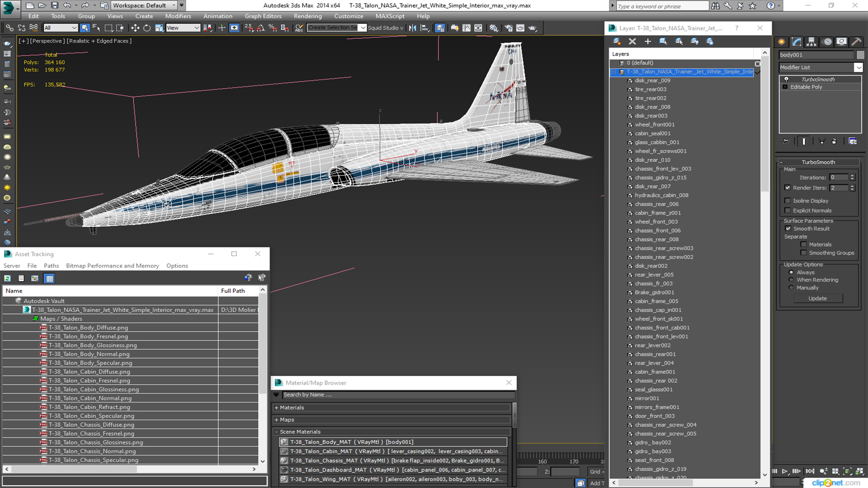Expand the Editable Poly stack entry
The height and width of the screenshot is (488, 868).
[785, 87]
